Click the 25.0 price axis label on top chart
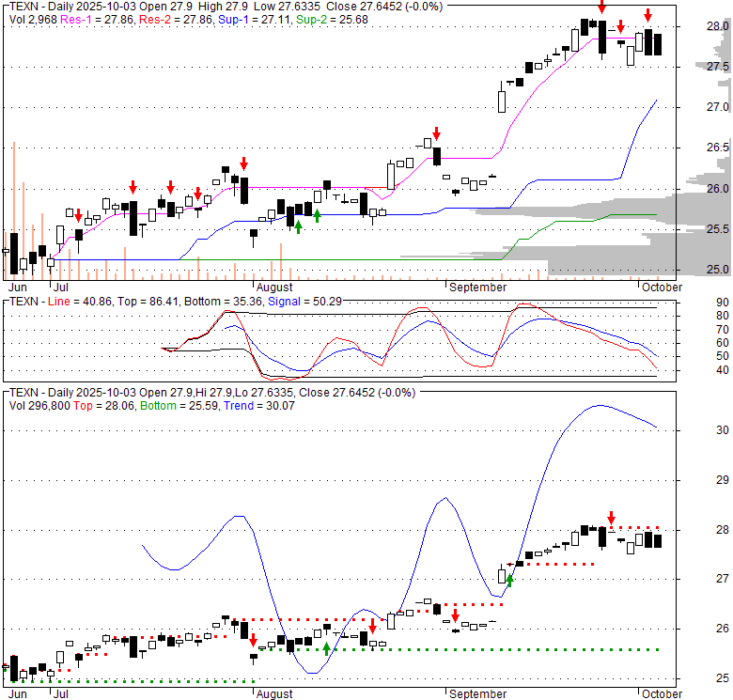 point(718,270)
